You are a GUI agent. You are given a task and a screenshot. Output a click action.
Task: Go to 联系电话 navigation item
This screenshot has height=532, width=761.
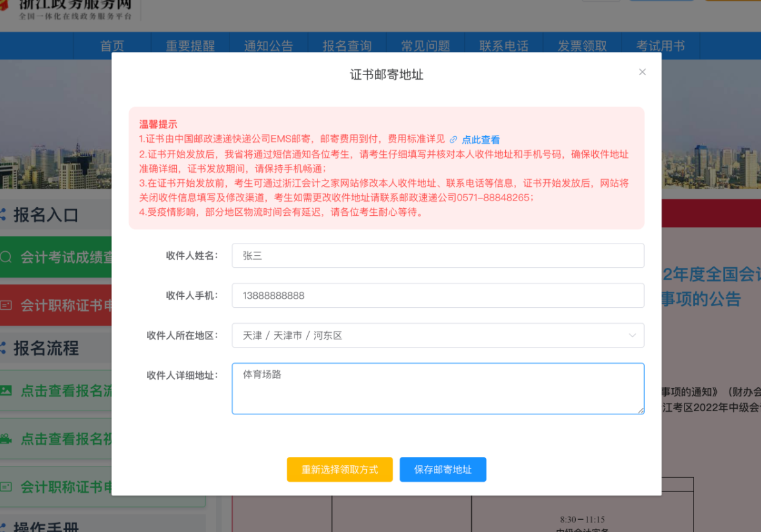tap(504, 46)
